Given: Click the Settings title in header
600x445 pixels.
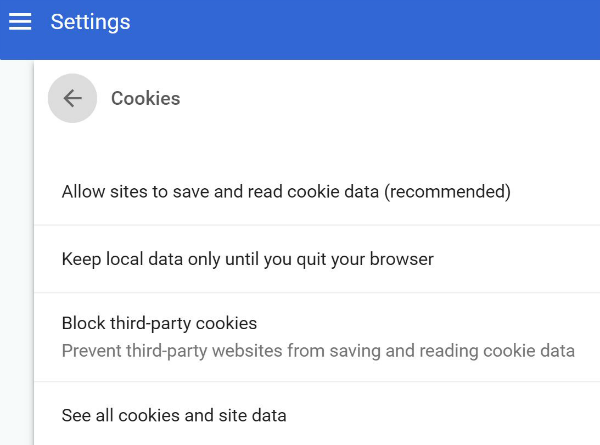Looking at the screenshot, I should click(x=90, y=22).
